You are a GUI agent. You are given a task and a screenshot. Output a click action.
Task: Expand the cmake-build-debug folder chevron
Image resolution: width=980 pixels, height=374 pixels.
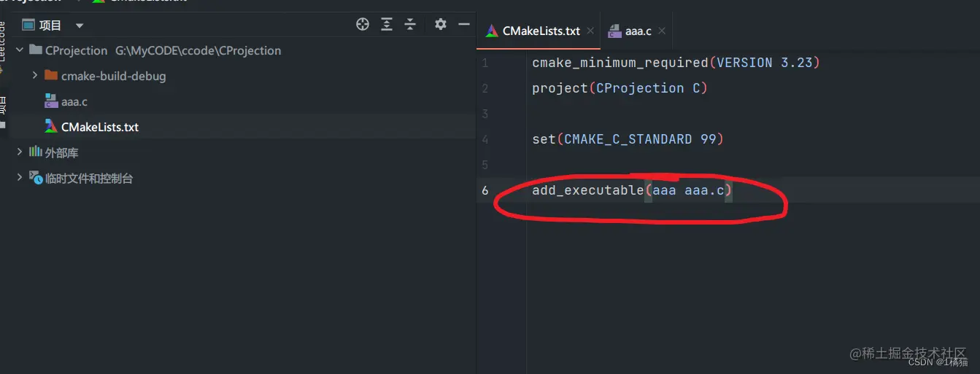pos(35,76)
